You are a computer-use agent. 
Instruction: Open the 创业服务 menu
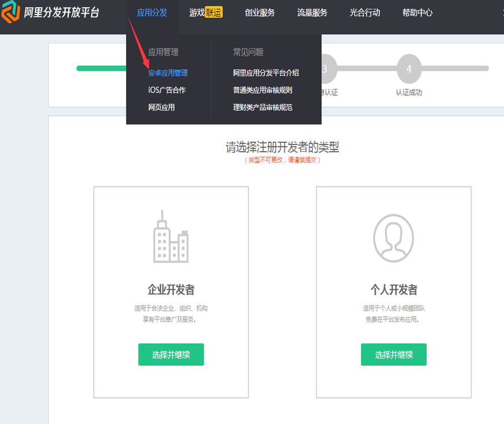tap(260, 13)
